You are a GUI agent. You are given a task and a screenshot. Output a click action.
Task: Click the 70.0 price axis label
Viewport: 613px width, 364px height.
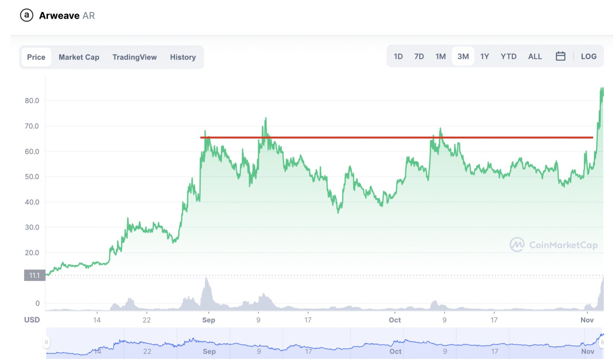coord(32,126)
